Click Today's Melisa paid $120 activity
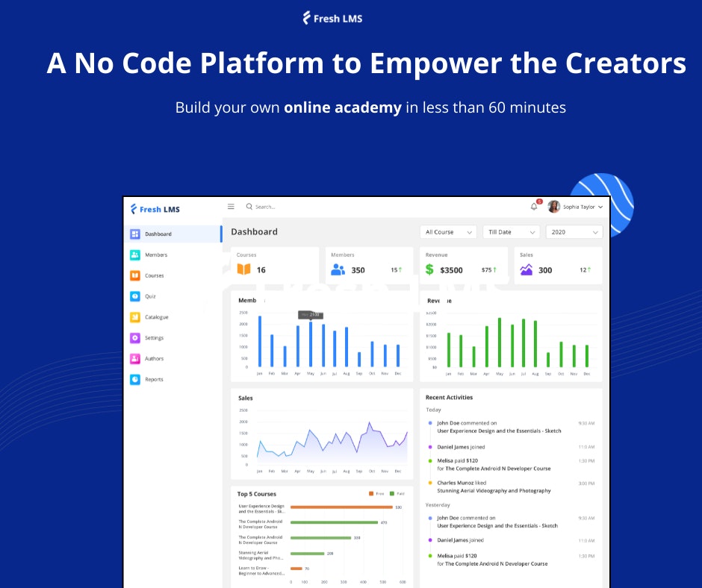 (x=494, y=464)
